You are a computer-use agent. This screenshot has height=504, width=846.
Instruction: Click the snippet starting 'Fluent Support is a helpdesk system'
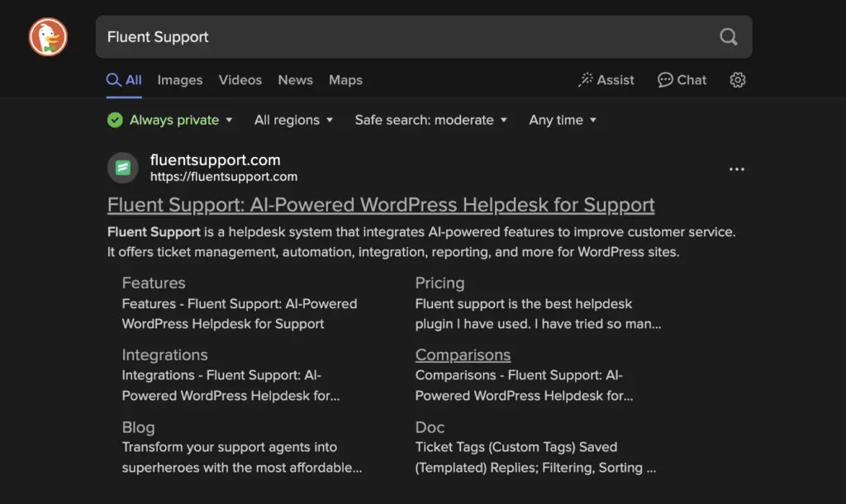pos(421,242)
